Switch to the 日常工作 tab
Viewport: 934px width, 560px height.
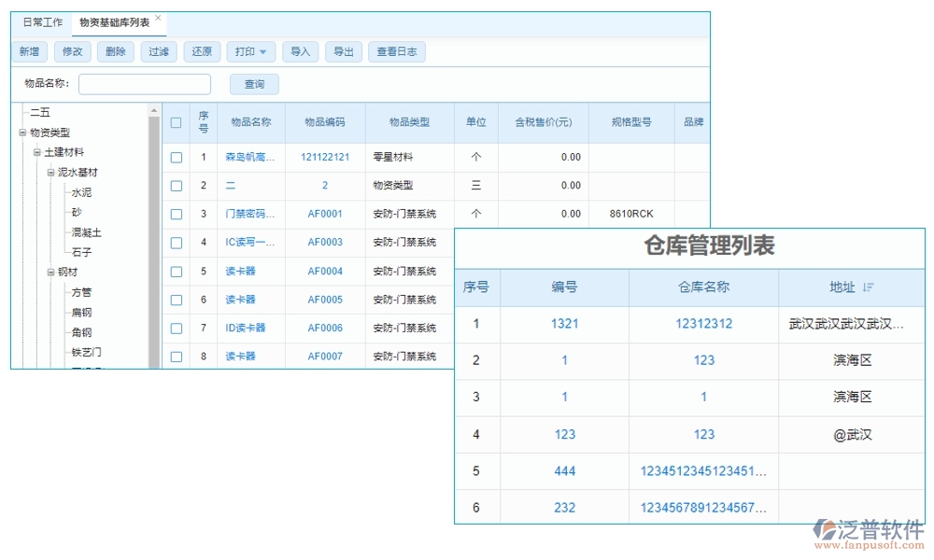pos(42,21)
